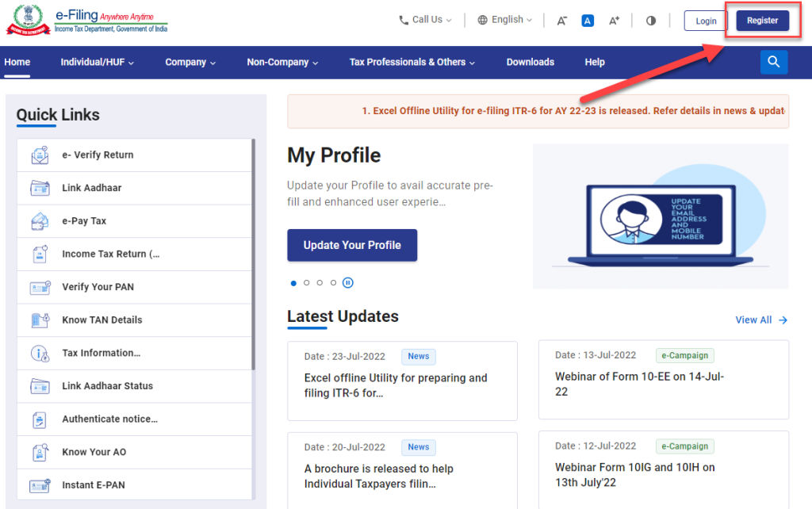
Task: Select the default font size A icon
Action: point(588,21)
